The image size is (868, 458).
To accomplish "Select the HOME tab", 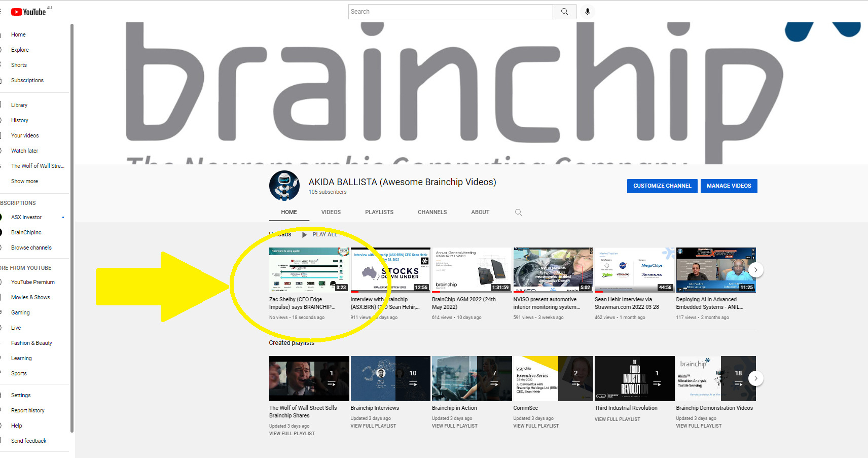I will point(289,213).
